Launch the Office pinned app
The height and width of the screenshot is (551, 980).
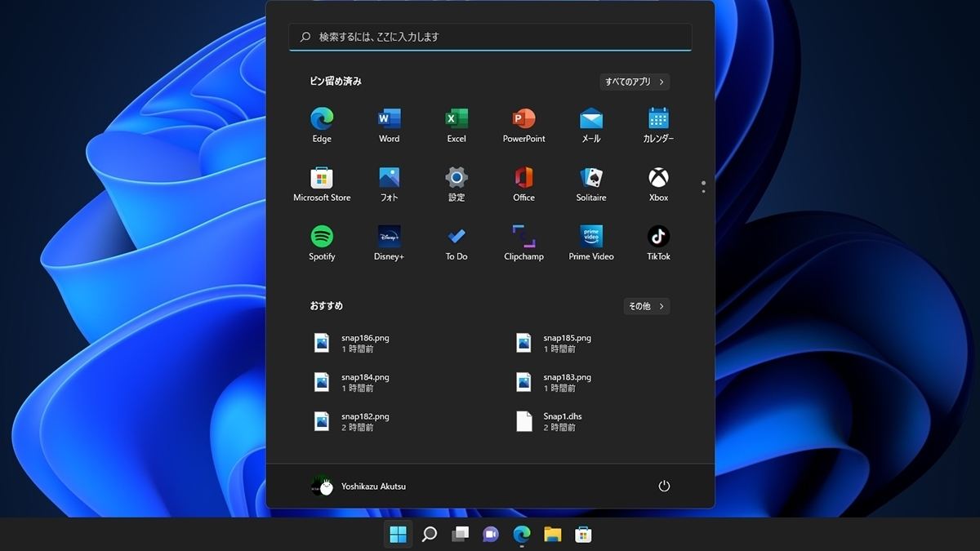coord(523,184)
